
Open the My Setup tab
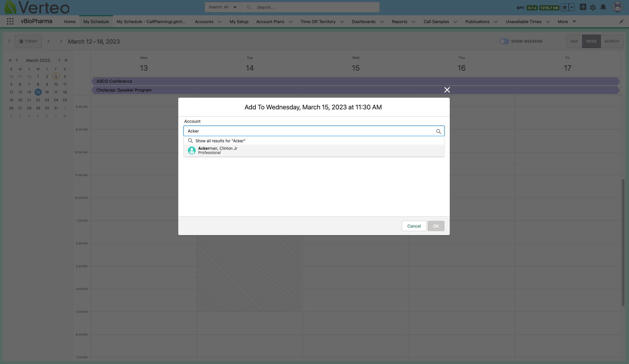click(x=239, y=22)
